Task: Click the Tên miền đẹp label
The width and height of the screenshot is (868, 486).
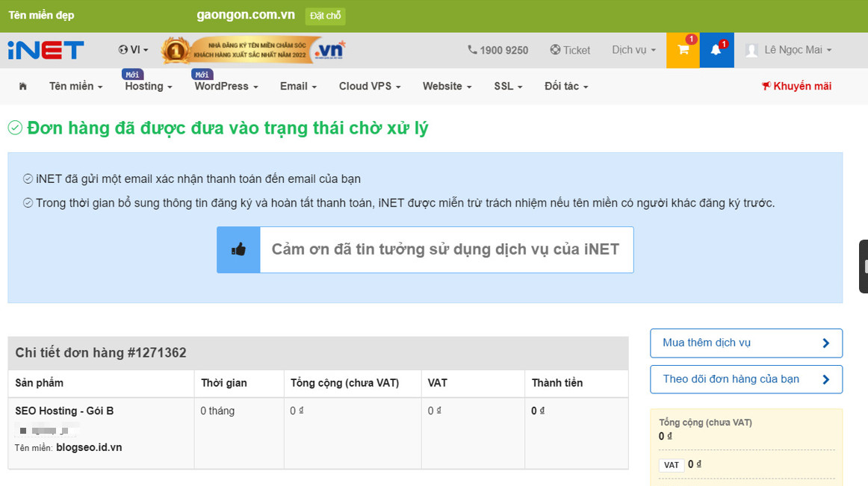Action: point(42,15)
